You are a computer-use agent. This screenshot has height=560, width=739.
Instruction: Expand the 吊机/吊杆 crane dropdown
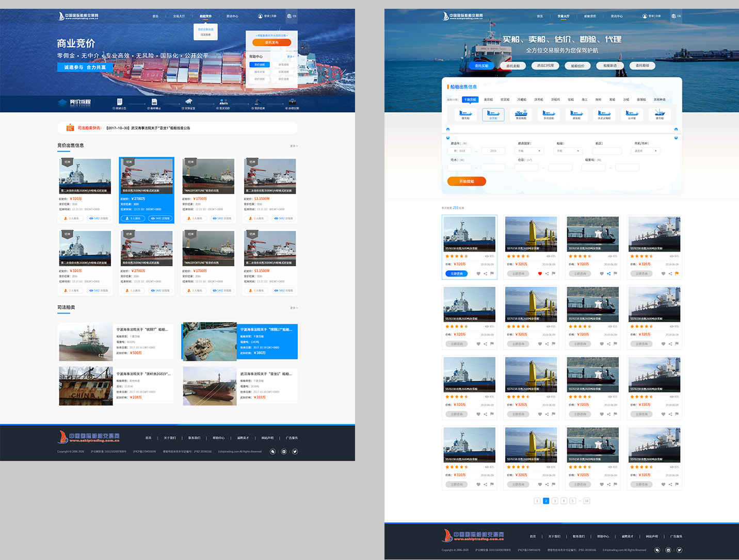646,151
